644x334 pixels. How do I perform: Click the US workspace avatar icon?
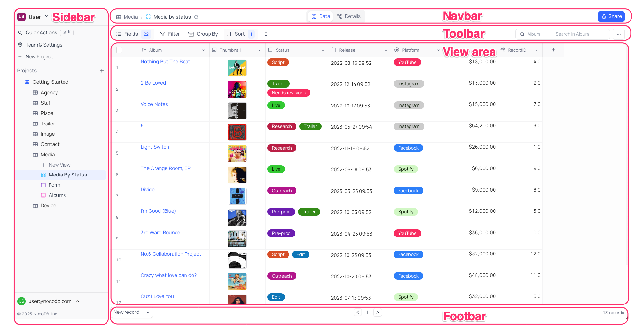point(21,17)
